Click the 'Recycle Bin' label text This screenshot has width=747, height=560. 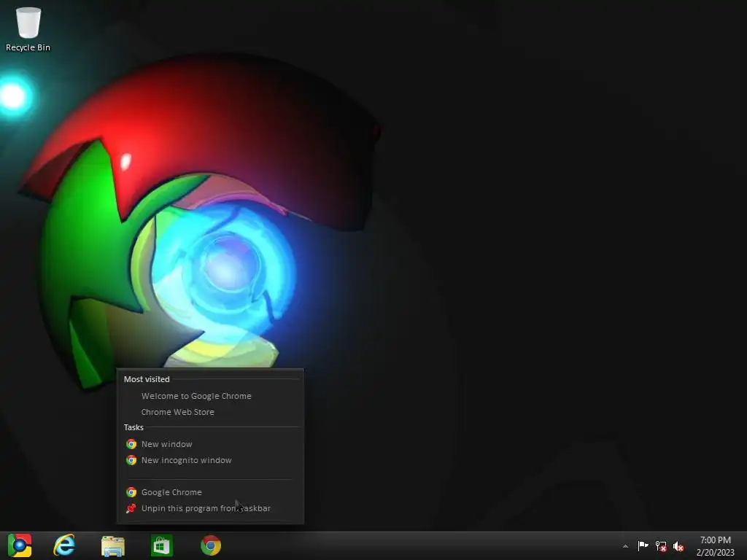click(x=28, y=47)
